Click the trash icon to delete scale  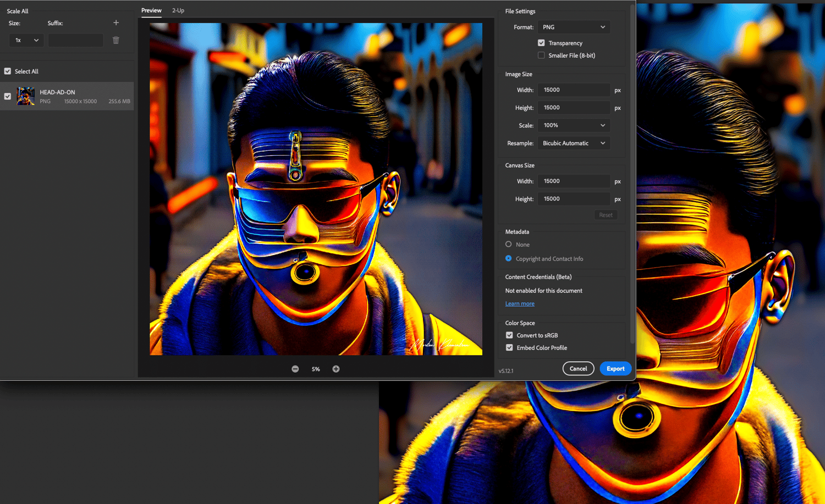(116, 40)
